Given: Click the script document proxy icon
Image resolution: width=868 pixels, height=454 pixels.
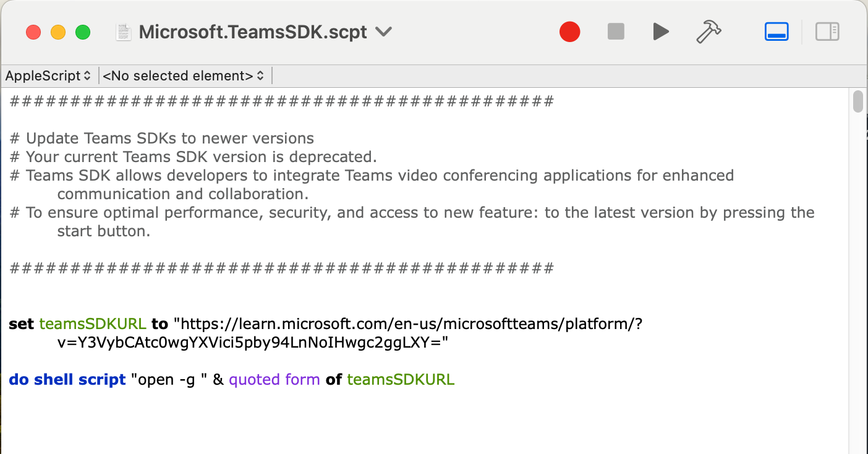Looking at the screenshot, I should tap(124, 32).
